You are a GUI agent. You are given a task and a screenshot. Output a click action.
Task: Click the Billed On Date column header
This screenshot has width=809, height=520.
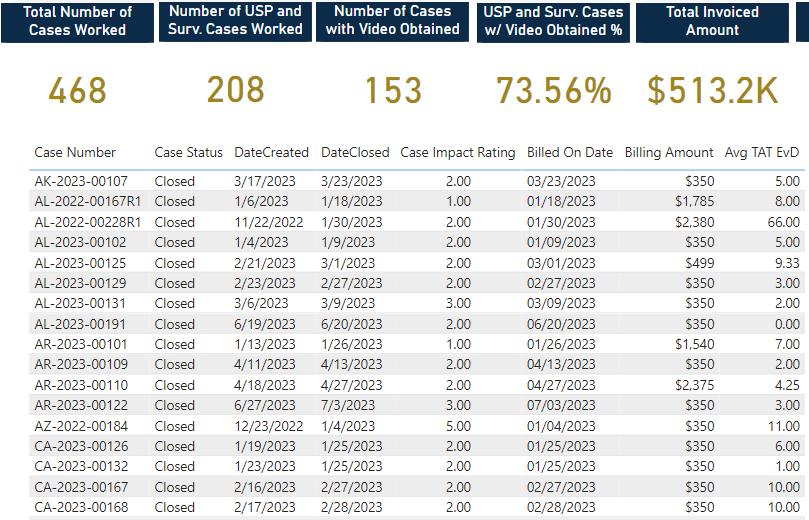tap(570, 153)
